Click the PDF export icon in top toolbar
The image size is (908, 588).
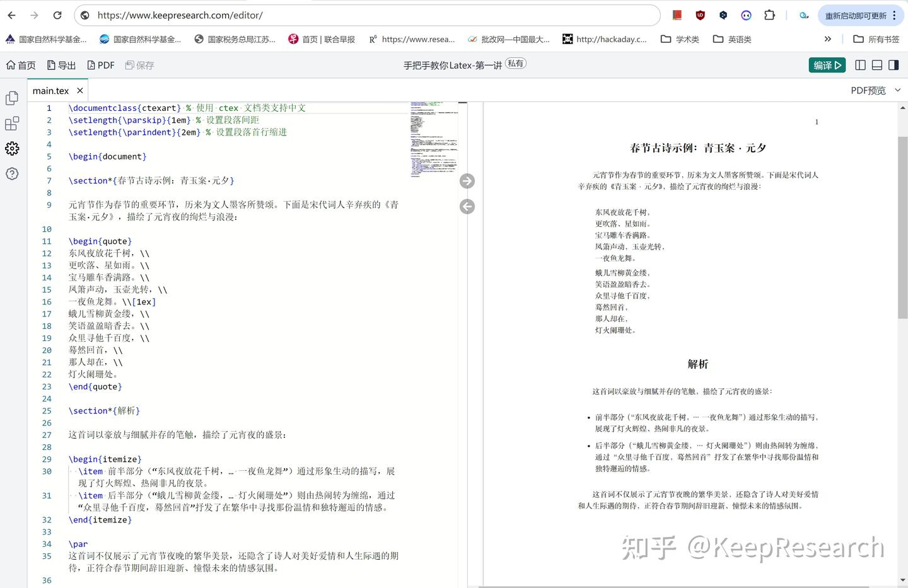pos(100,64)
